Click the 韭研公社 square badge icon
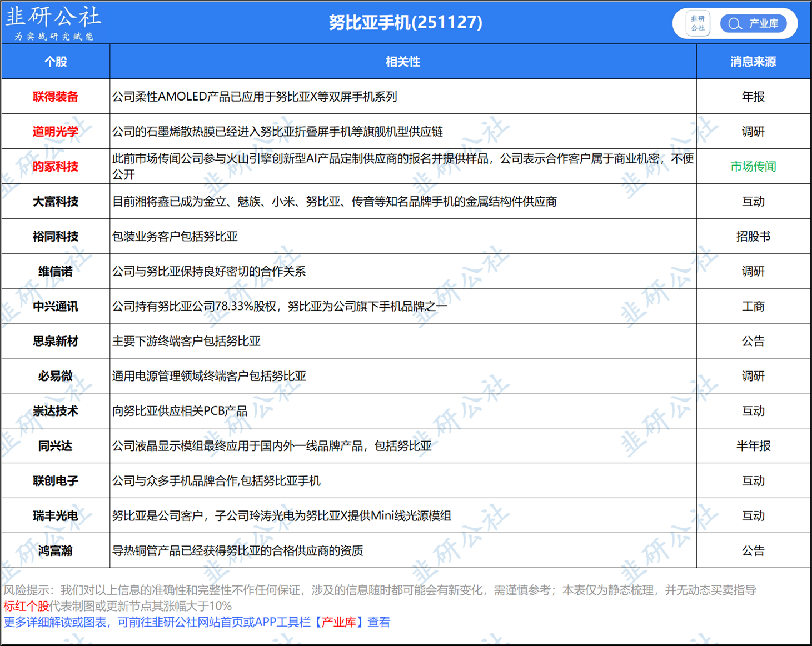The height and width of the screenshot is (646, 812). [x=698, y=23]
